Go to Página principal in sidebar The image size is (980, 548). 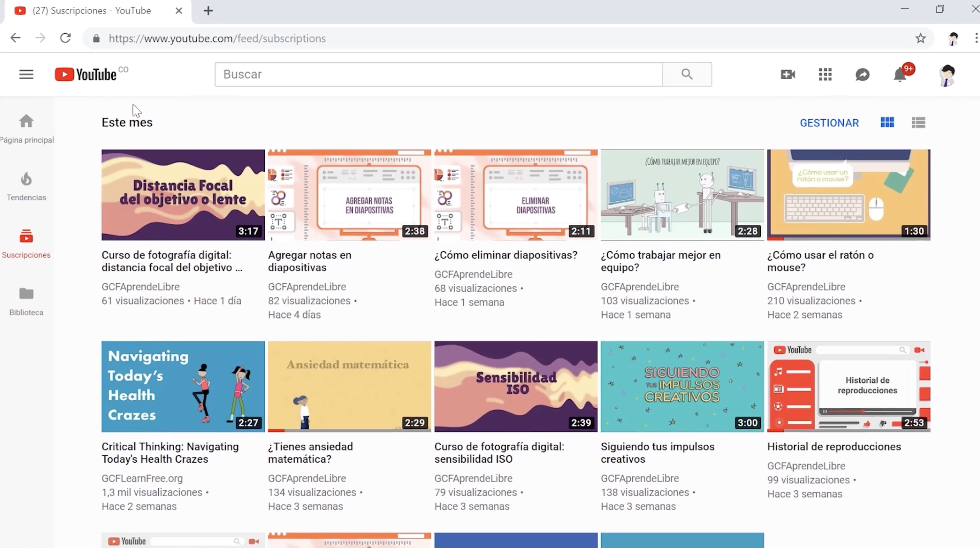coord(27,129)
